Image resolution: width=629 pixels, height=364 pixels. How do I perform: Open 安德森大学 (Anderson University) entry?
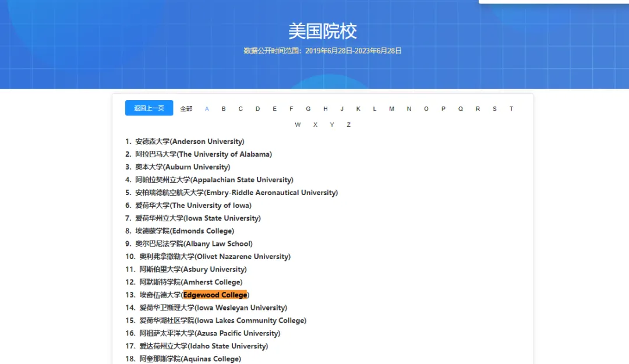tap(189, 142)
